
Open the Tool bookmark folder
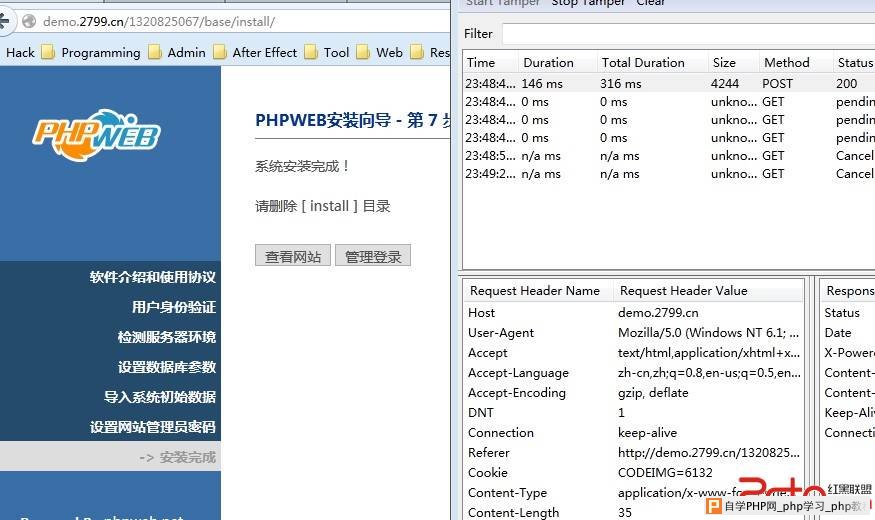click(328, 52)
